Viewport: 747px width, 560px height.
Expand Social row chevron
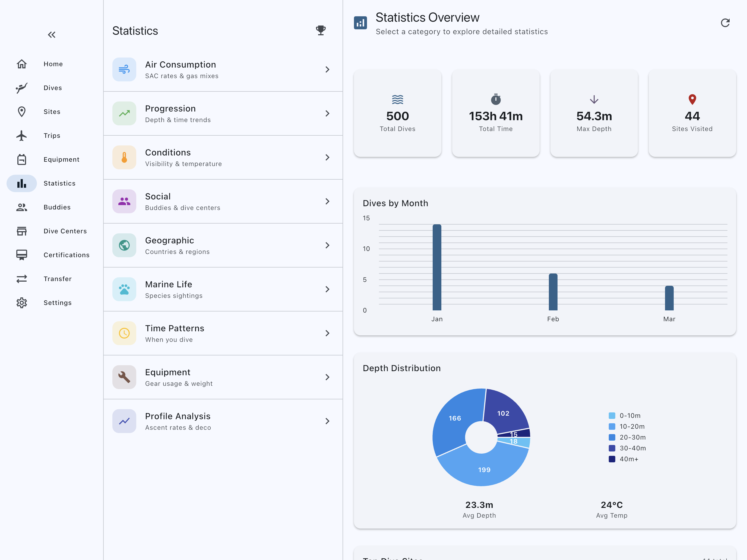tap(327, 201)
